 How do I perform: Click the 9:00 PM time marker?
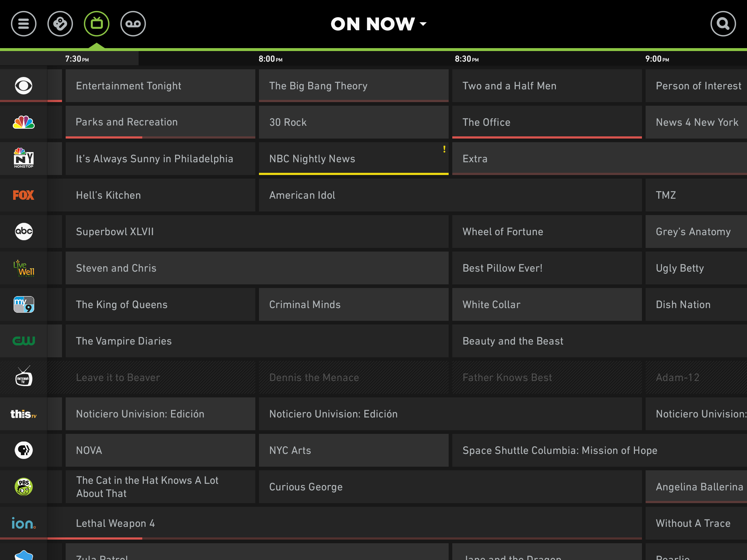[657, 59]
